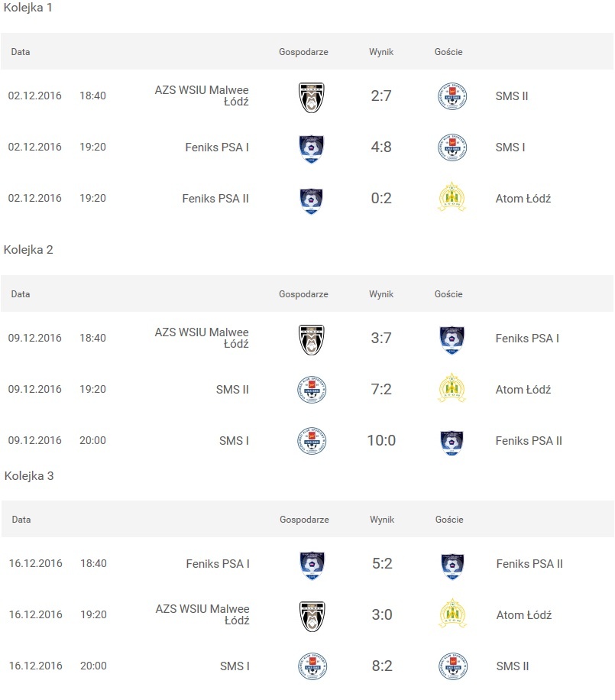Click AZS WSIU Malwee logo in Kolejka 1
Image resolution: width=615 pixels, height=700 pixels.
311,97
